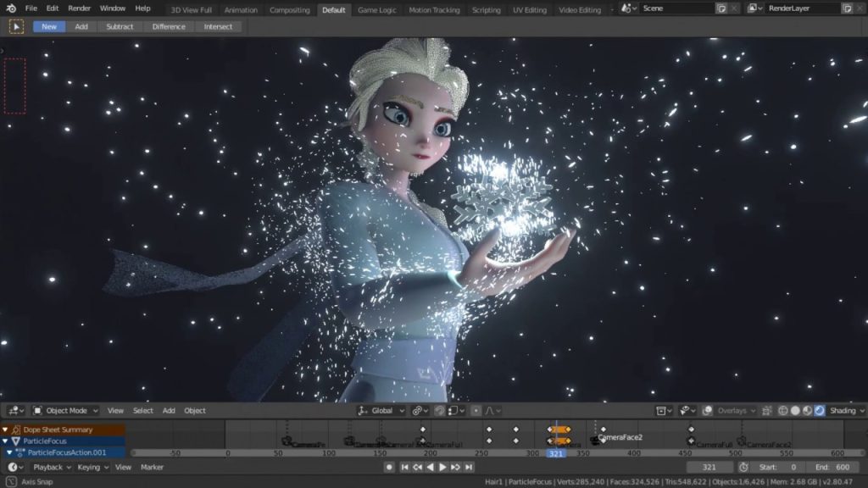The width and height of the screenshot is (868, 488).
Task: Open the Render menu
Action: (79, 8)
